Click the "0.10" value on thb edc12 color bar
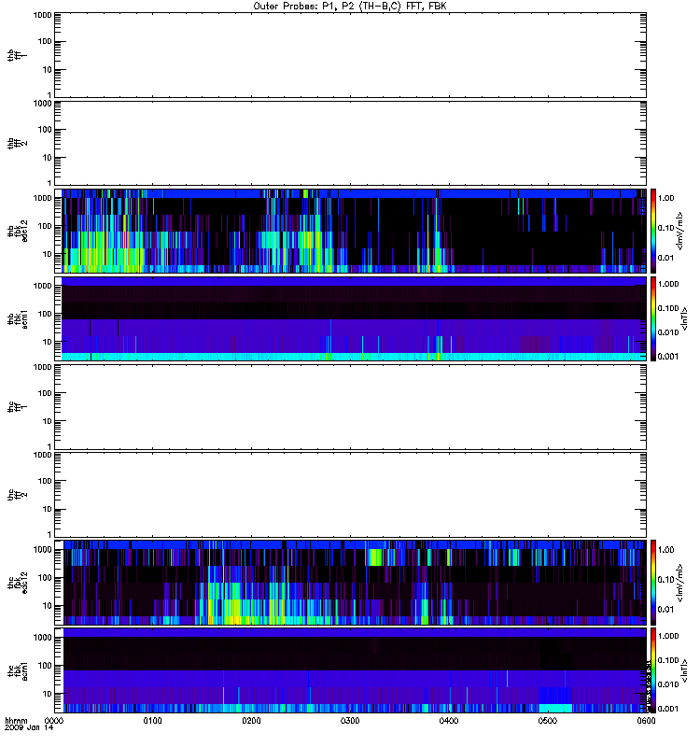The width and height of the screenshot is (700, 747). (665, 228)
